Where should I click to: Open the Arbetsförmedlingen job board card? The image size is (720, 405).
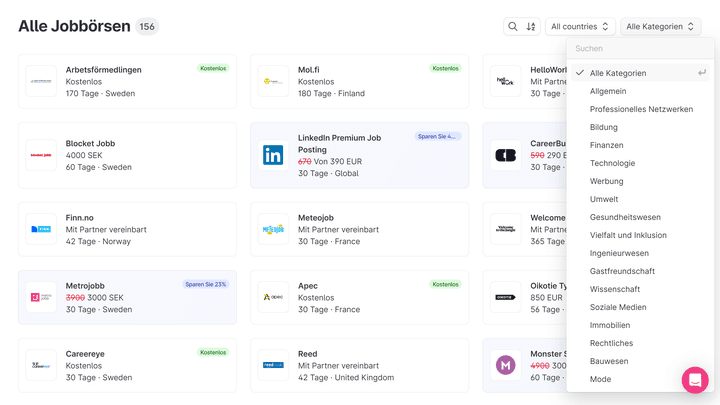(127, 81)
